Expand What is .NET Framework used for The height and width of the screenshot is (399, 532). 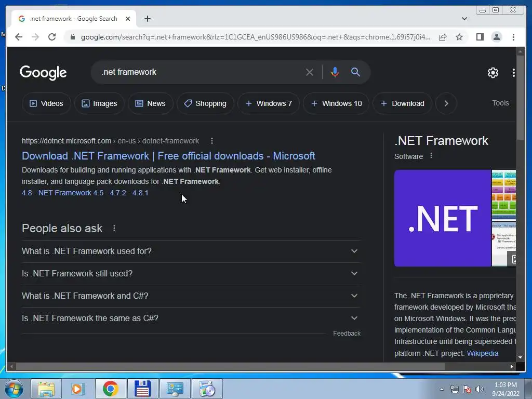click(x=191, y=251)
